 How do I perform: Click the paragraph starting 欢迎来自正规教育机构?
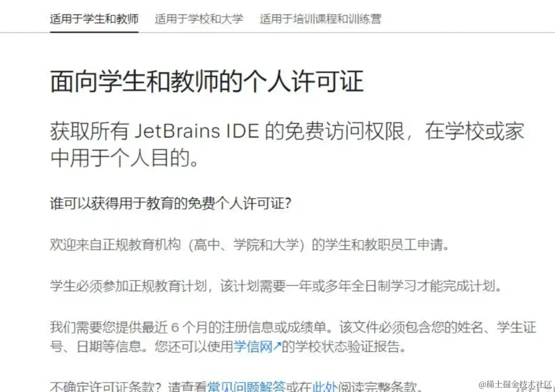coord(249,245)
